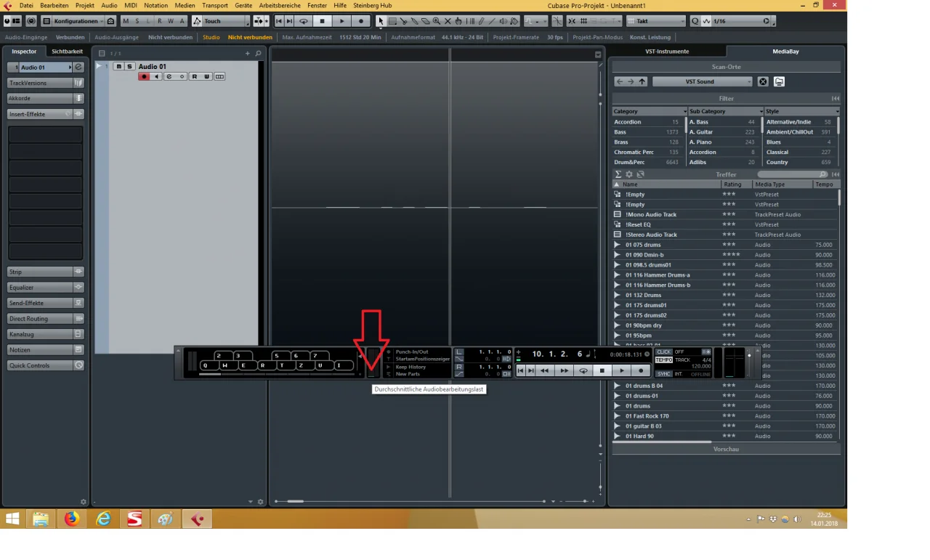Screen dimensions: 930x560
Task: Click the MediaBay results search field
Action: pos(793,174)
